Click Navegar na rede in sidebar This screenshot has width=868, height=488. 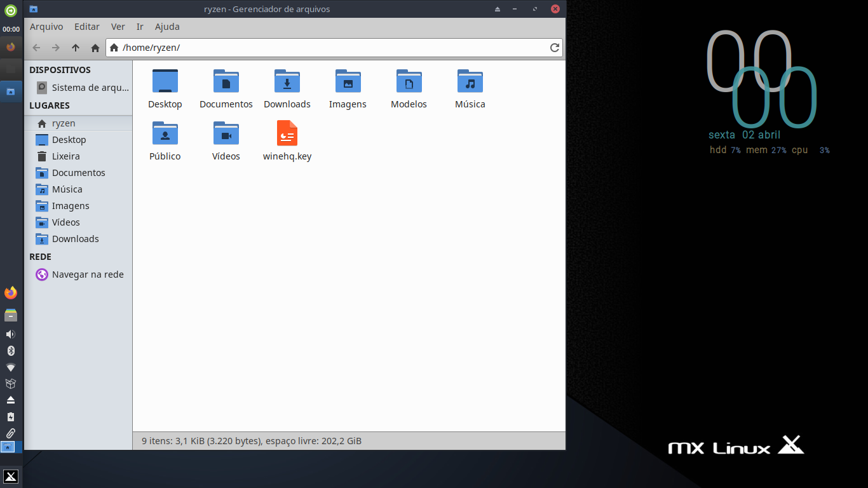(x=78, y=274)
